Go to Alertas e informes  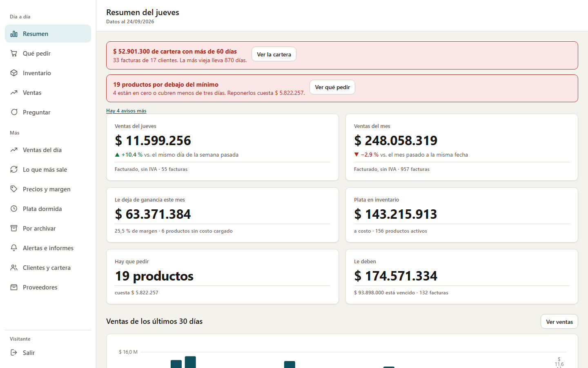click(x=48, y=248)
